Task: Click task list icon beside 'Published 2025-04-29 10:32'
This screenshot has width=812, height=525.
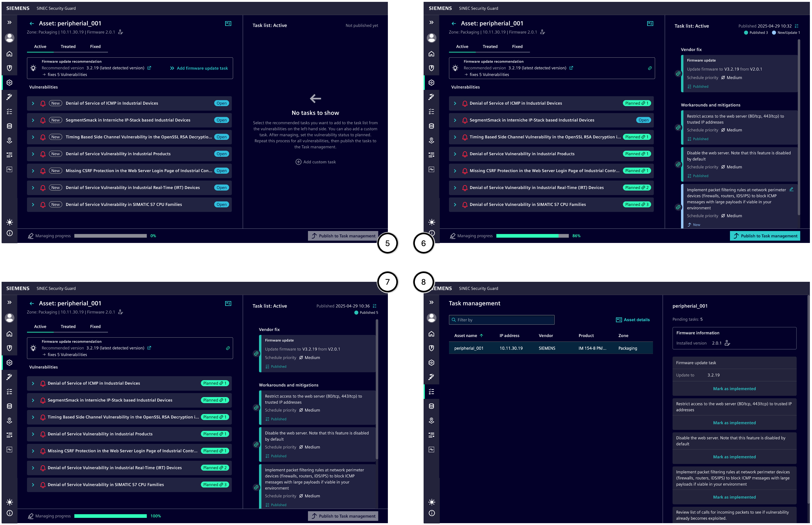Action: pyautogui.click(x=797, y=26)
